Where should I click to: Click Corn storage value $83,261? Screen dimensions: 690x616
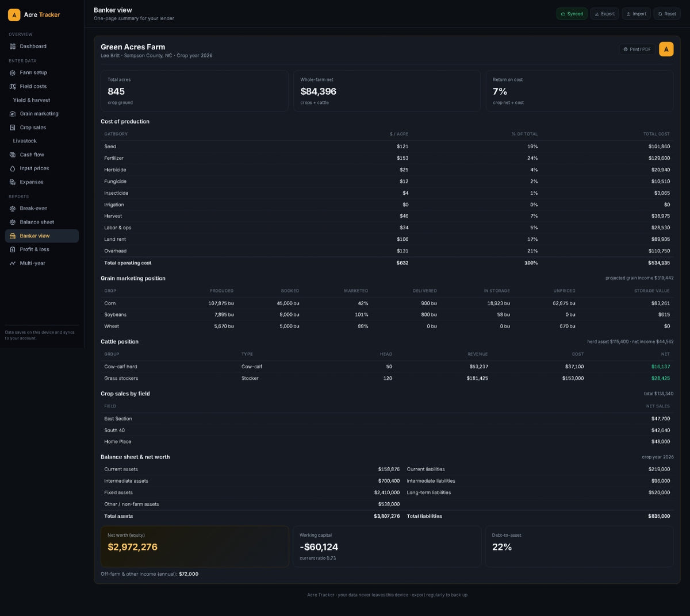point(661,303)
